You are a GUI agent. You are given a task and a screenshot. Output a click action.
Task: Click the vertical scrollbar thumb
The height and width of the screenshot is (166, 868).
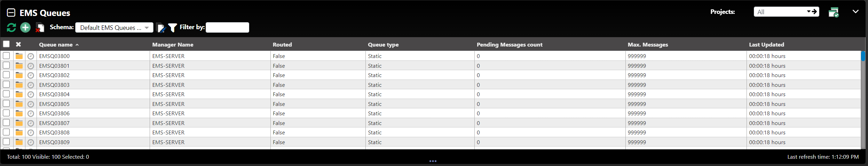[x=863, y=56]
